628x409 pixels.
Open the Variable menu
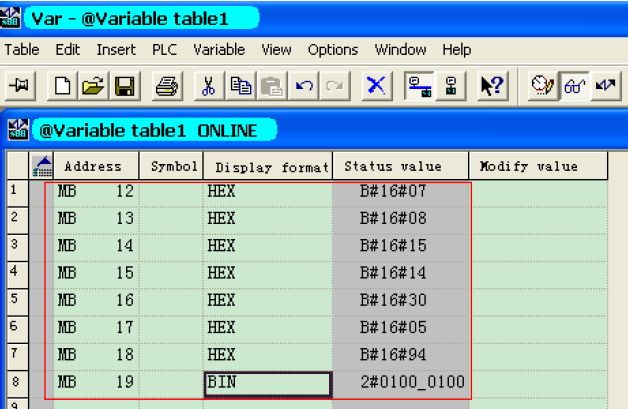tap(219, 50)
